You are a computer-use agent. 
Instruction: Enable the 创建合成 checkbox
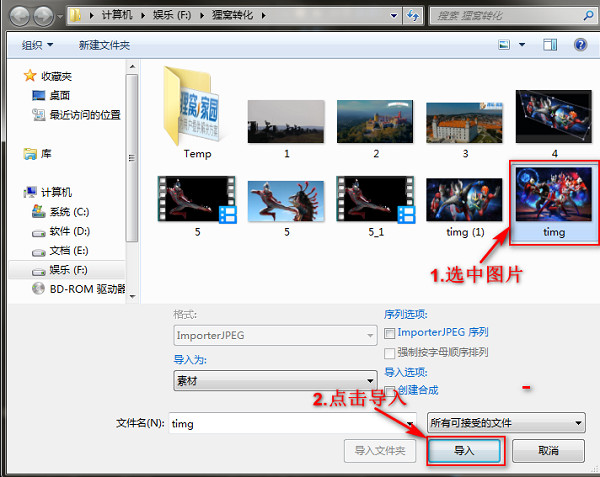[390, 391]
